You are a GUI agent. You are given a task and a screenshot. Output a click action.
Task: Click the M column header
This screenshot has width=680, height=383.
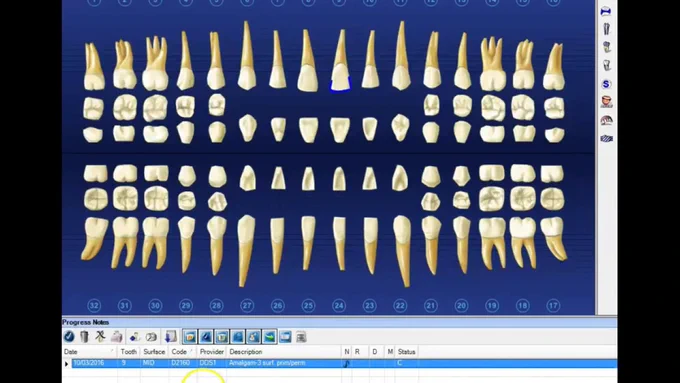tap(390, 352)
